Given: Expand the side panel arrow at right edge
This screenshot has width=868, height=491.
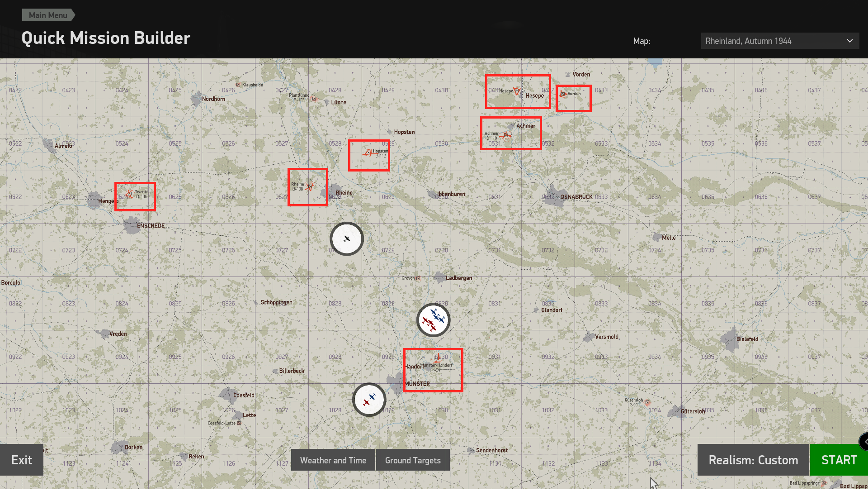Looking at the screenshot, I should (x=864, y=442).
